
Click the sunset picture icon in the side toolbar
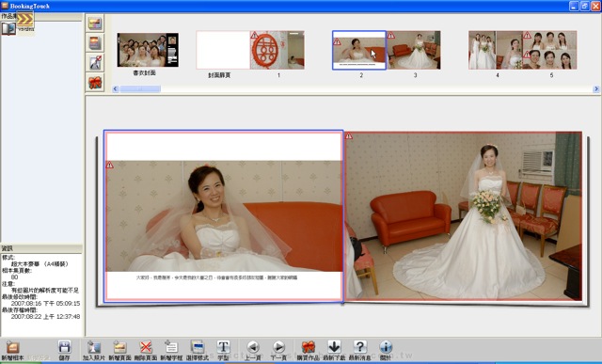tap(95, 42)
